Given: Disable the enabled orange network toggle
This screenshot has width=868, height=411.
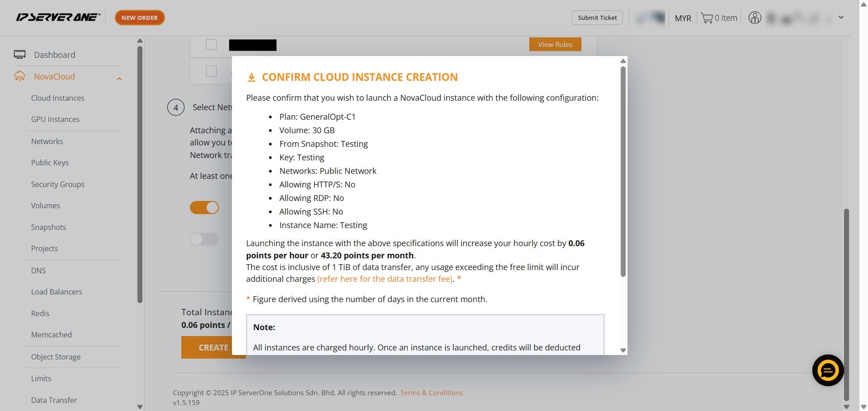Looking at the screenshot, I should [x=204, y=207].
